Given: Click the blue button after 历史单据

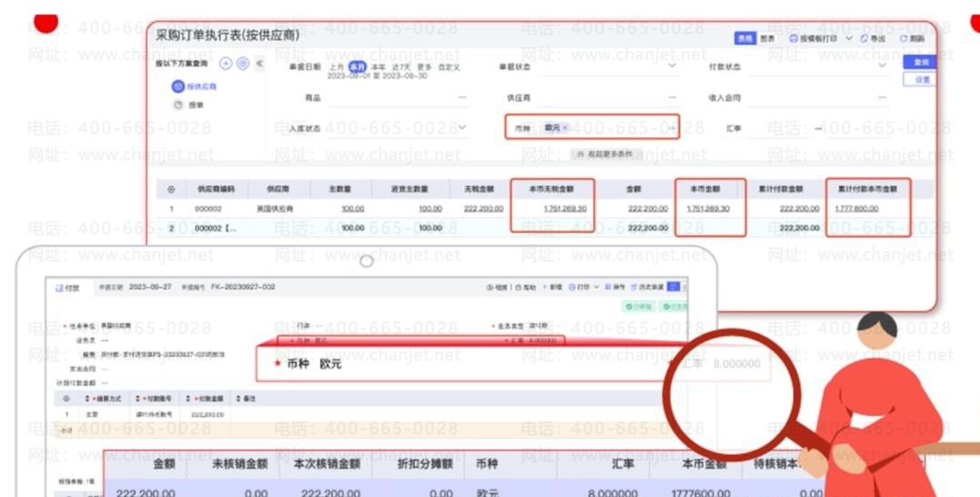Looking at the screenshot, I should coord(673,287).
